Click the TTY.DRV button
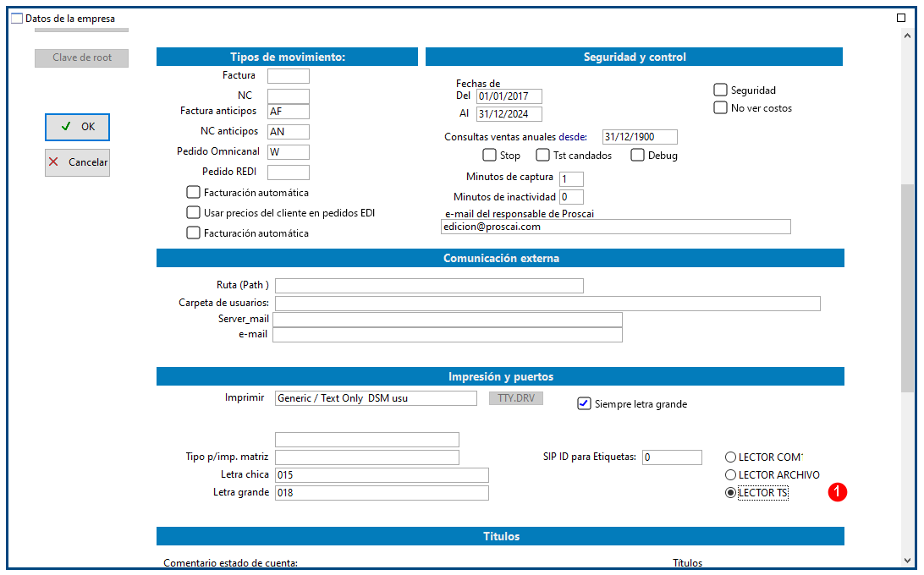This screenshot has width=924, height=575. tap(515, 398)
